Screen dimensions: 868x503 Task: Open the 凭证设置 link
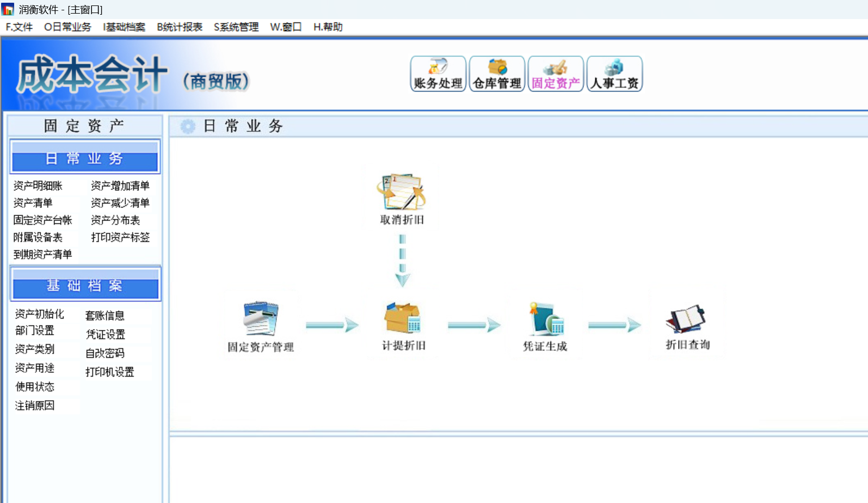tap(106, 334)
